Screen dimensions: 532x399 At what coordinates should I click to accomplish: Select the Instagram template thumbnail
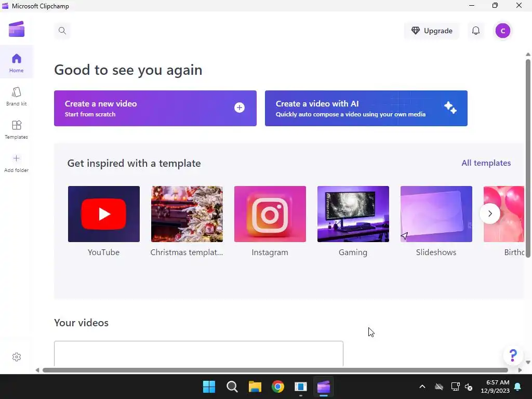[x=270, y=214]
